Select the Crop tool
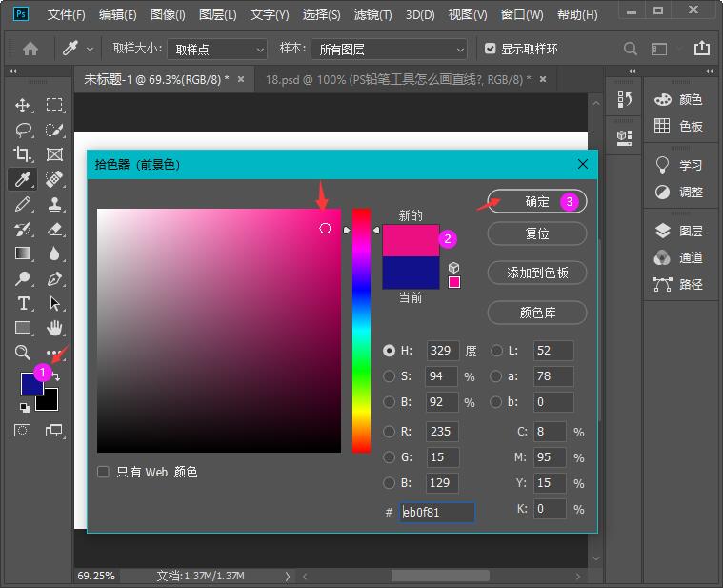723x588 pixels. pos(22,154)
